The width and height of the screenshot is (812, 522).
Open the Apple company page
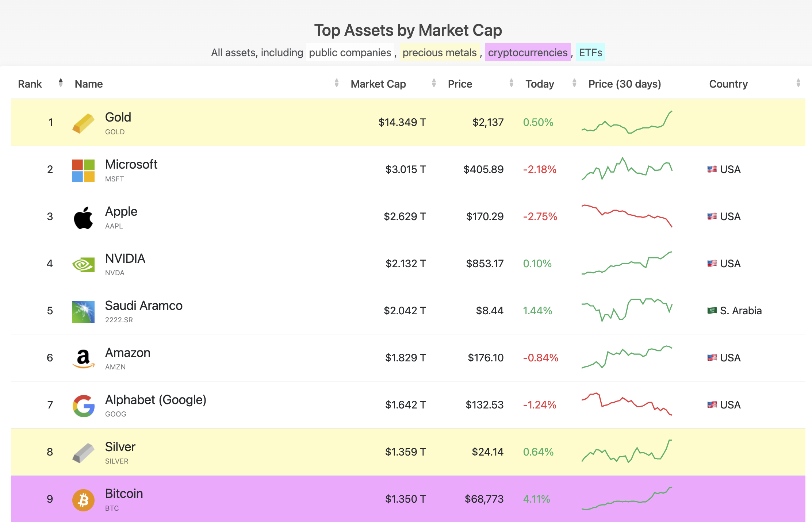pyautogui.click(x=121, y=212)
